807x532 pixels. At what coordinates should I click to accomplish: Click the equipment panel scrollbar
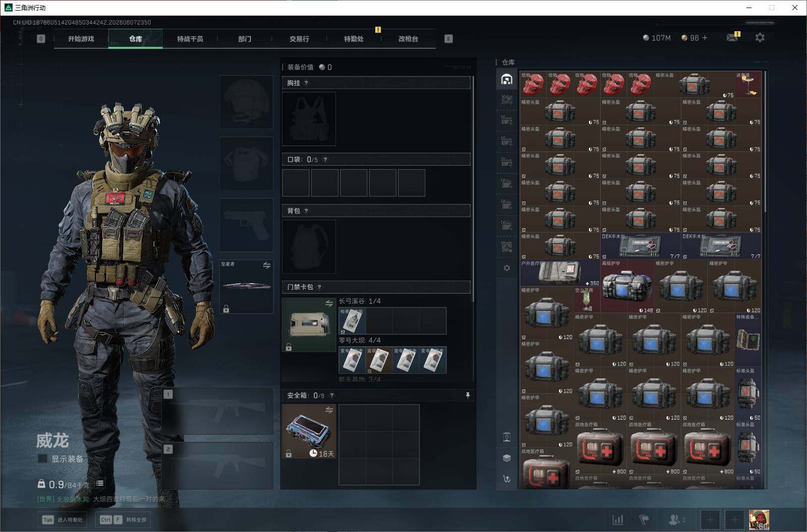pyautogui.click(x=473, y=189)
